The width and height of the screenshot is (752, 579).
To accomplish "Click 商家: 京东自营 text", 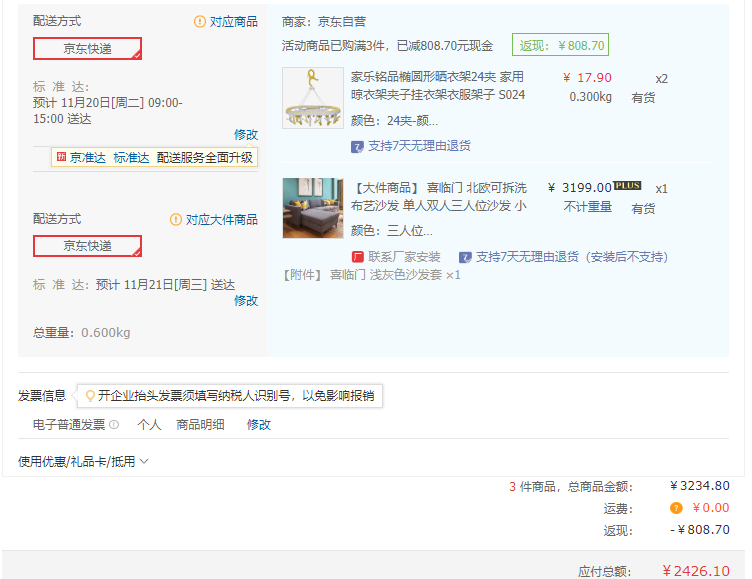I will pos(324,22).
